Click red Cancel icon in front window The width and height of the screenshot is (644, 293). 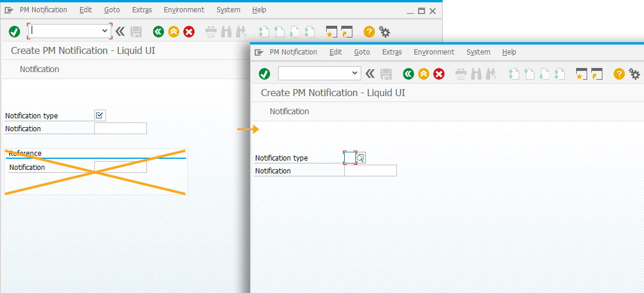[439, 74]
